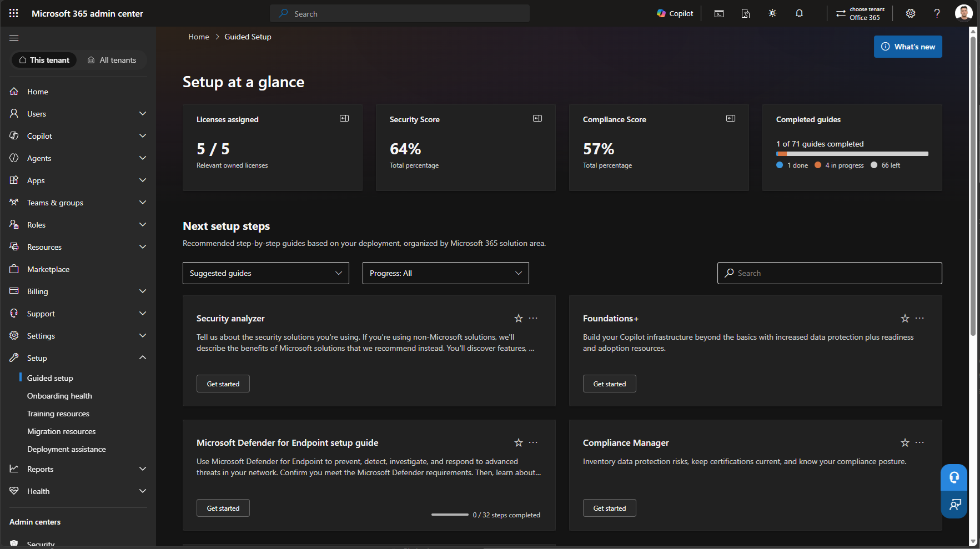This screenshot has height=549, width=980.
Task: Favorite the Security analyzer guide star
Action: (519, 318)
